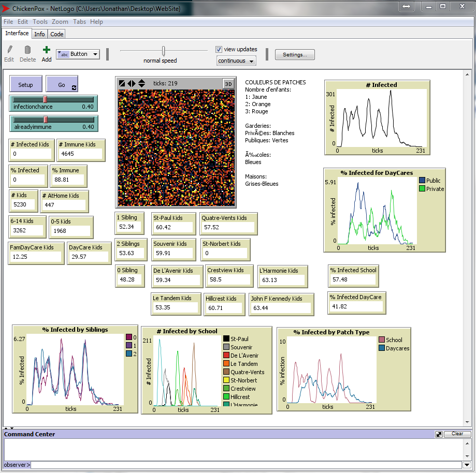Click the St-Paul Kids value 60.42
The height and width of the screenshot is (473, 476).
click(173, 227)
